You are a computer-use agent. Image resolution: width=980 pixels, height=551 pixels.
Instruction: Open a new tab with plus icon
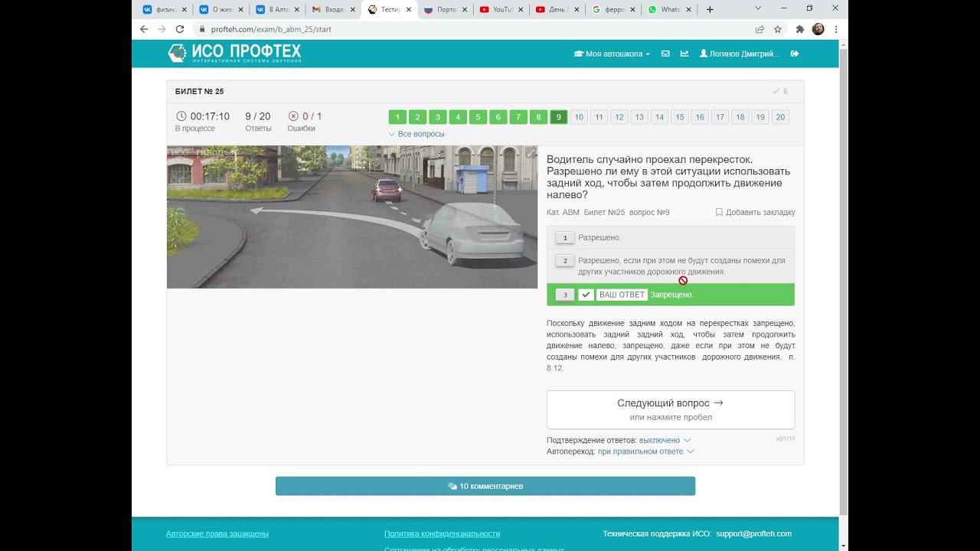[x=710, y=9]
